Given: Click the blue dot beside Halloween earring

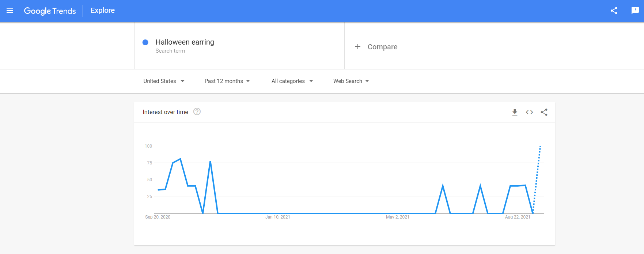Looking at the screenshot, I should [x=145, y=42].
